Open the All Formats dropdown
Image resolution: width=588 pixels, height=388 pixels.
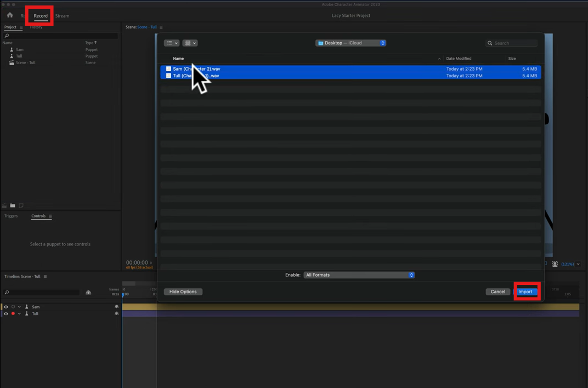pyautogui.click(x=359, y=275)
